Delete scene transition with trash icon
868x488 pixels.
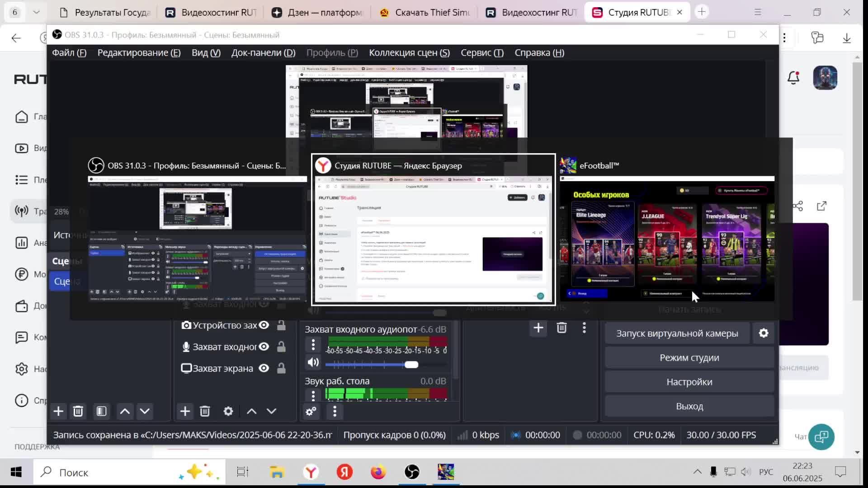point(561,328)
